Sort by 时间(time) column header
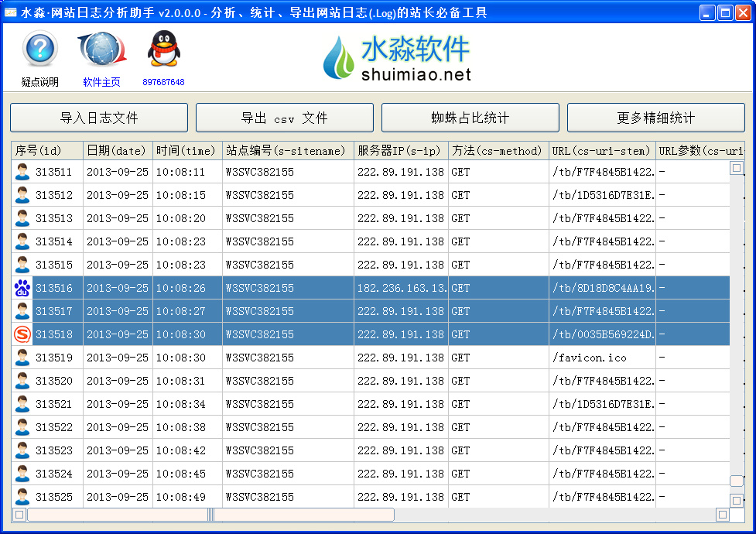The image size is (756, 534). click(x=187, y=150)
